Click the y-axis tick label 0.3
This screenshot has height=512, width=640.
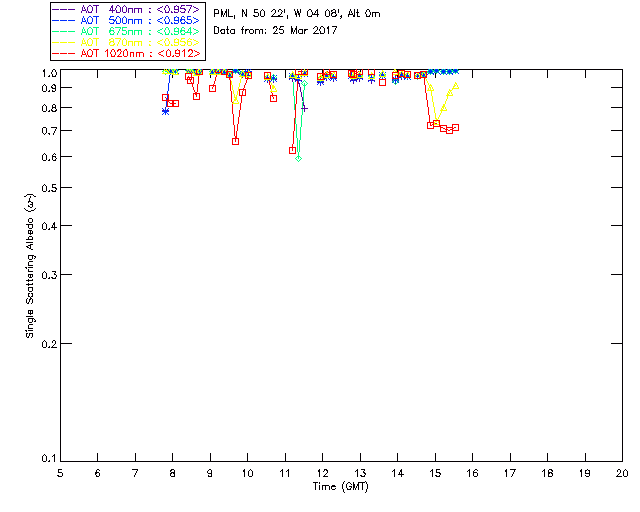tap(49, 275)
